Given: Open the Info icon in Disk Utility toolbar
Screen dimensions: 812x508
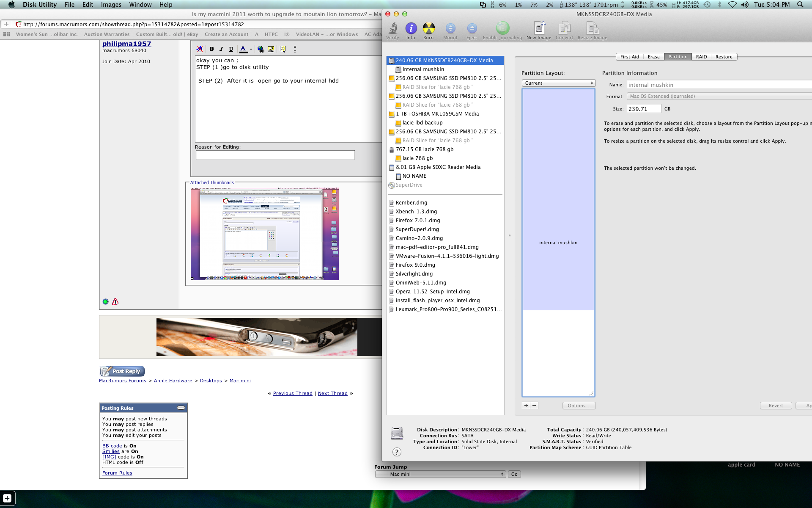Looking at the screenshot, I should point(411,28).
